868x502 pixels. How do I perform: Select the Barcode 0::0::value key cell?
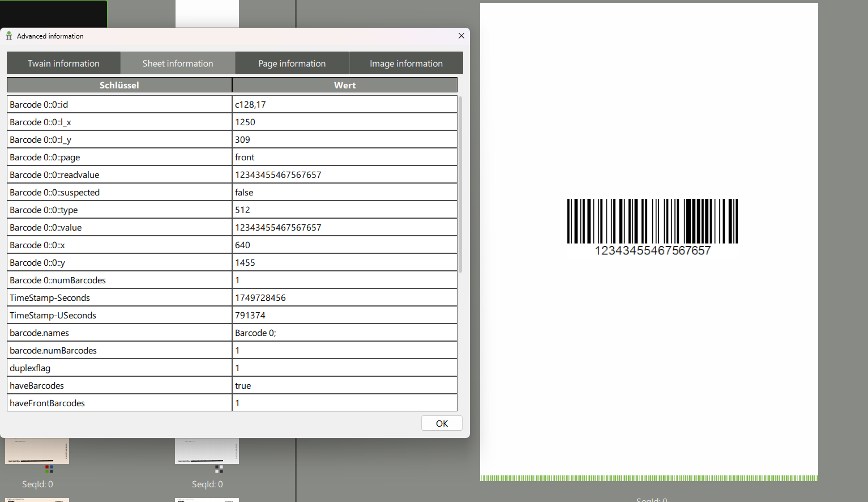click(119, 227)
